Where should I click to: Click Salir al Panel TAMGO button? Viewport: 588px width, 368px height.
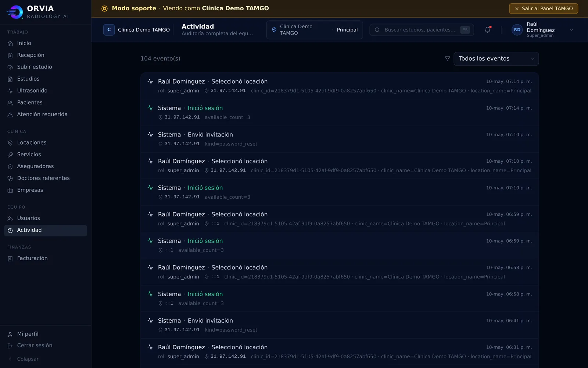pos(544,8)
